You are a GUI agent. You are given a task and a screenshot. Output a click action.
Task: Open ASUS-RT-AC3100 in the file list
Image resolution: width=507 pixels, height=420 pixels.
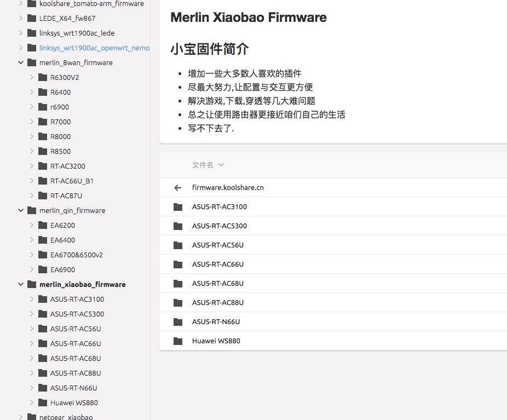[x=219, y=207]
